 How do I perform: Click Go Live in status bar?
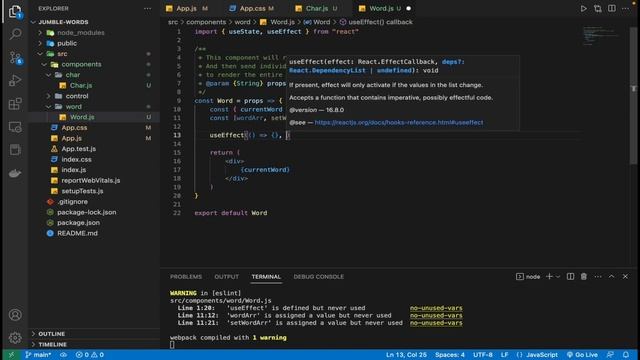(x=582, y=355)
